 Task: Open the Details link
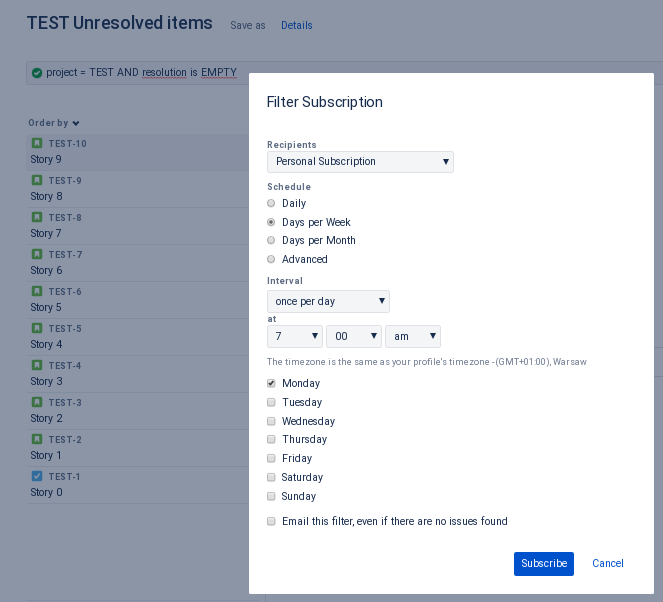[297, 25]
